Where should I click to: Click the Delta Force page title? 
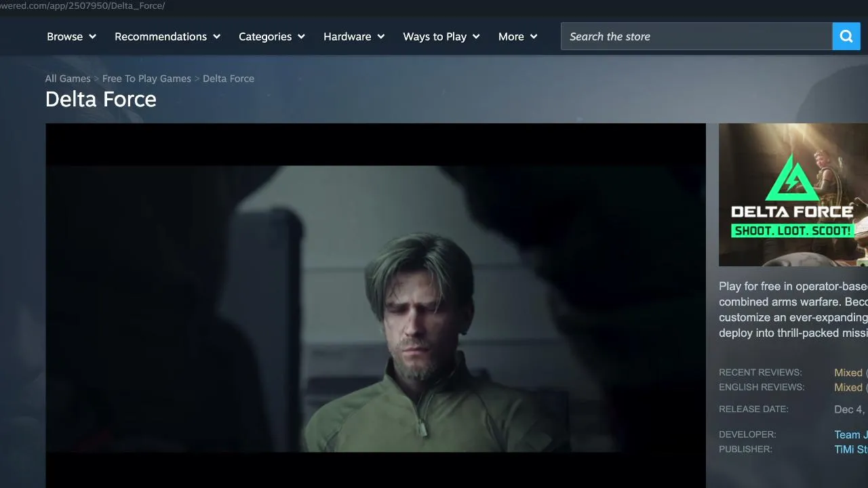tap(101, 100)
